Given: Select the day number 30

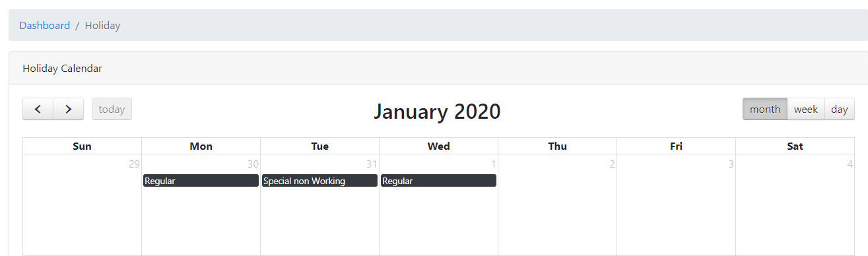Looking at the screenshot, I should [253, 164].
